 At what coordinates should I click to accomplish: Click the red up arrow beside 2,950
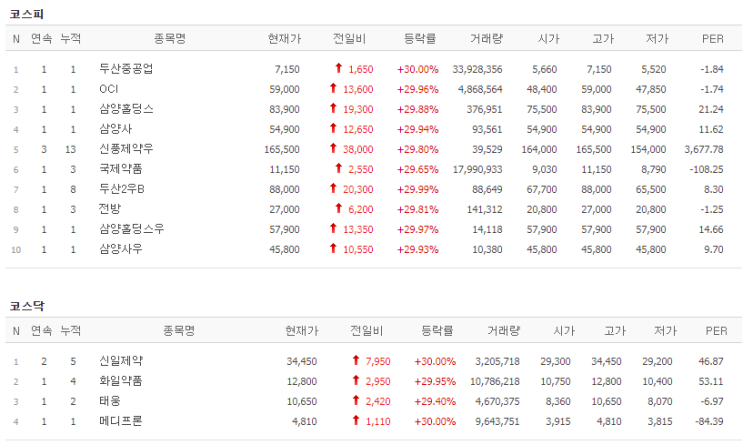click(356, 380)
